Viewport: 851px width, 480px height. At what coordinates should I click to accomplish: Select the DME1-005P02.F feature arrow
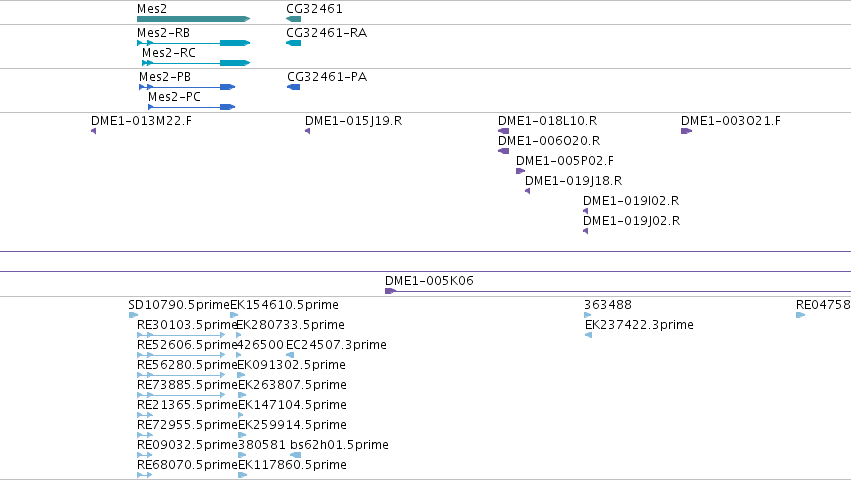520,171
